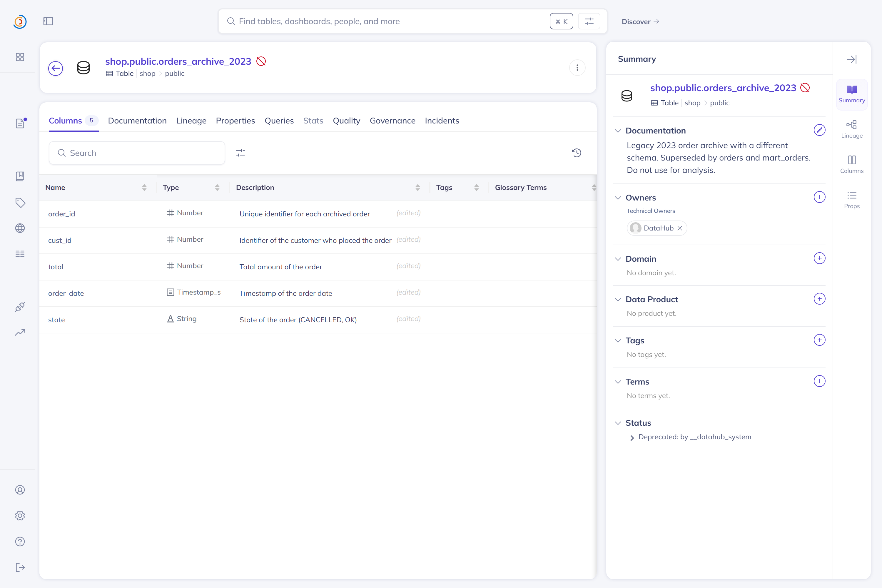This screenshot has height=588, width=882.
Task: Click shop.public.orders_archive_2023 title in Summary panel
Action: [x=723, y=88]
